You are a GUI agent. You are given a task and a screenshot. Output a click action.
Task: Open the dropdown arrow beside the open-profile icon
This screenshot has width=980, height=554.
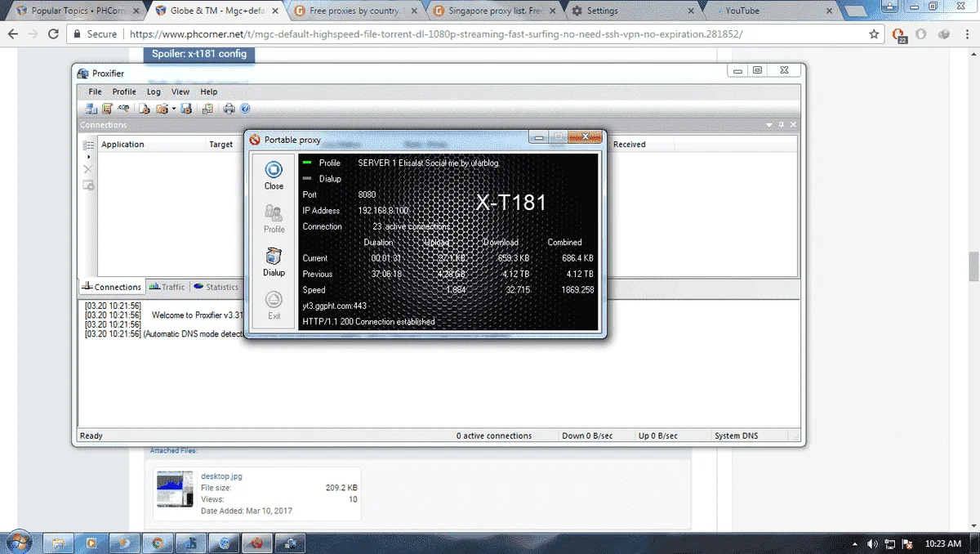(174, 109)
